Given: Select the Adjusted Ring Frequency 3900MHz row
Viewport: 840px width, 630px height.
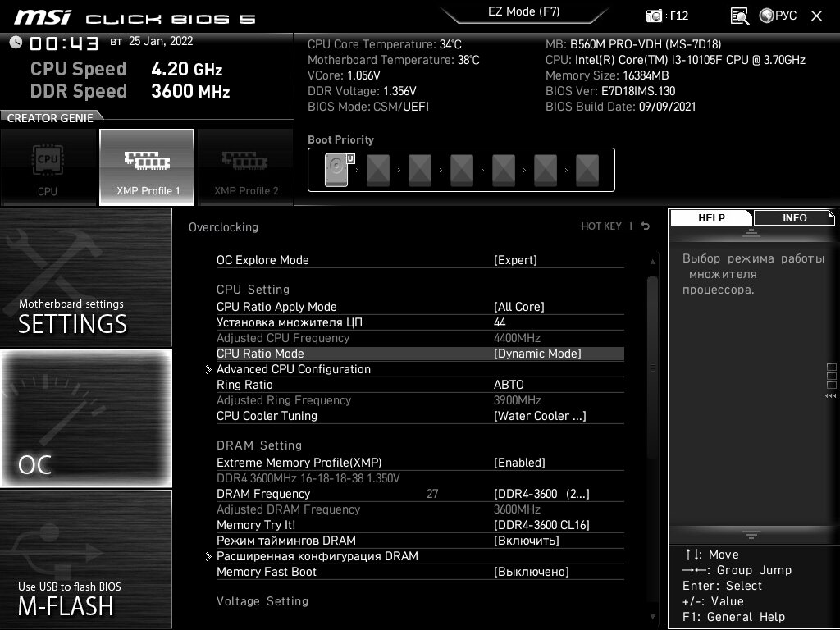Looking at the screenshot, I should tap(420, 400).
